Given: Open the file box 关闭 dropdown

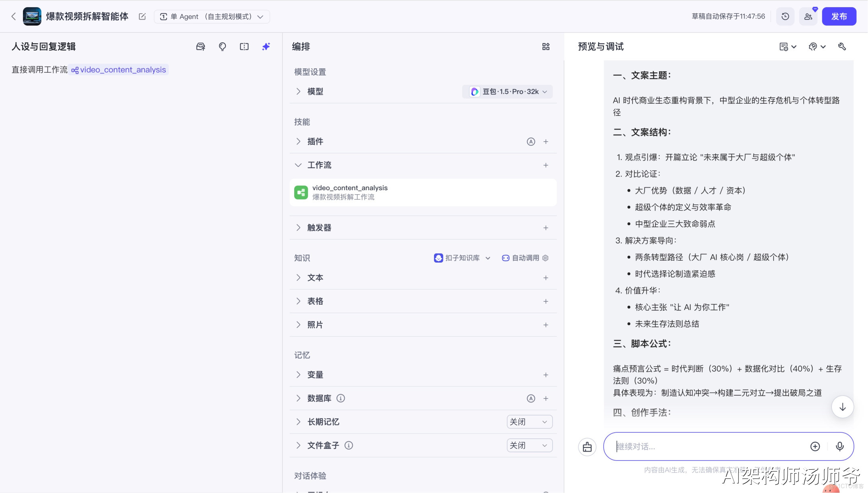Looking at the screenshot, I should (x=529, y=445).
